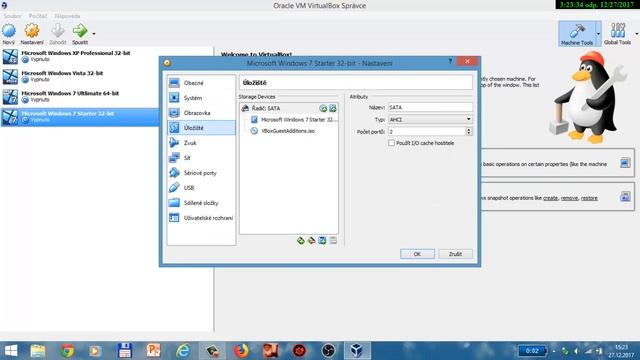Open OBS Studio from the taskbar
The height and width of the screenshot is (360, 640).
pos(328,351)
